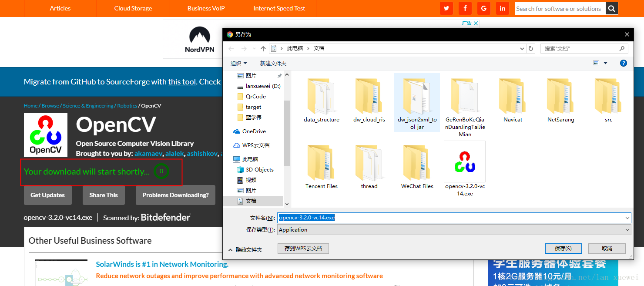Go forward in the Save As dialog
Viewport: 644px width, 286px height.
pyautogui.click(x=244, y=48)
